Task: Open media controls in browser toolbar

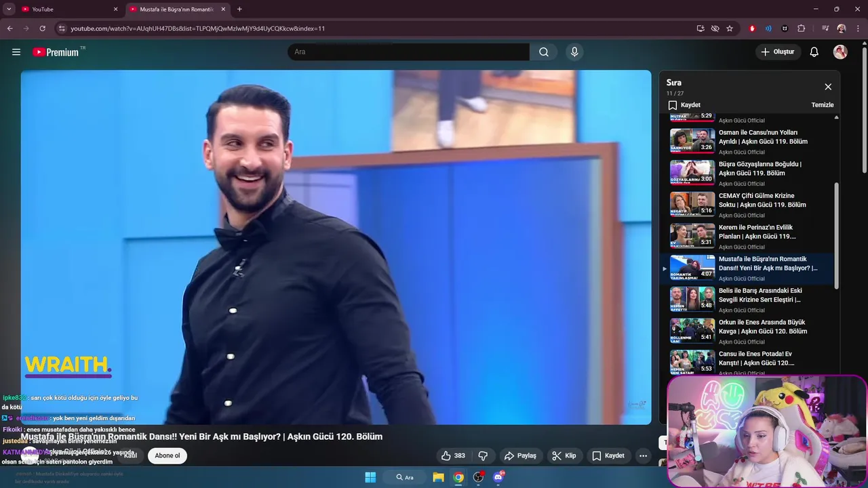Action: [x=825, y=28]
